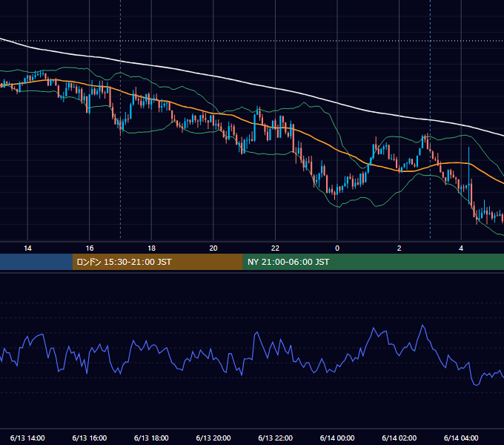
Task: Click the 4 hour axis label
Action: [x=461, y=248]
